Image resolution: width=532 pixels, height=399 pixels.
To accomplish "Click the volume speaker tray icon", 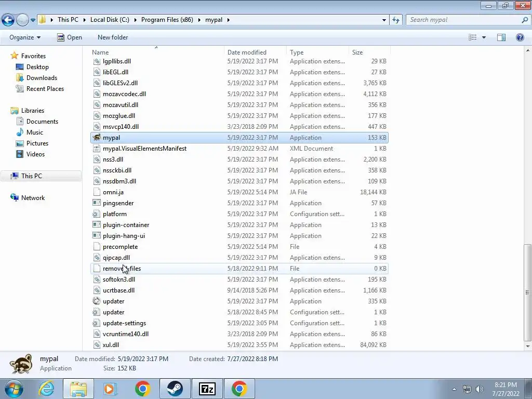I will 479,389.
